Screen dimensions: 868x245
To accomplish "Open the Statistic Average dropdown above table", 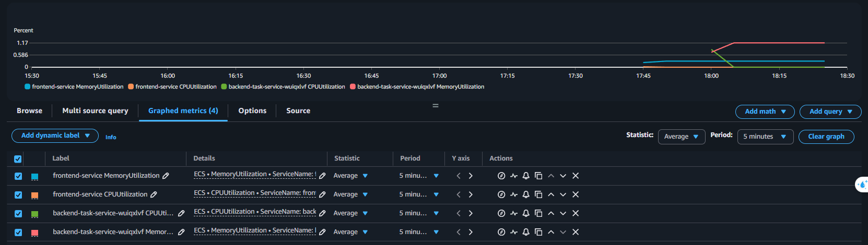I will [682, 137].
